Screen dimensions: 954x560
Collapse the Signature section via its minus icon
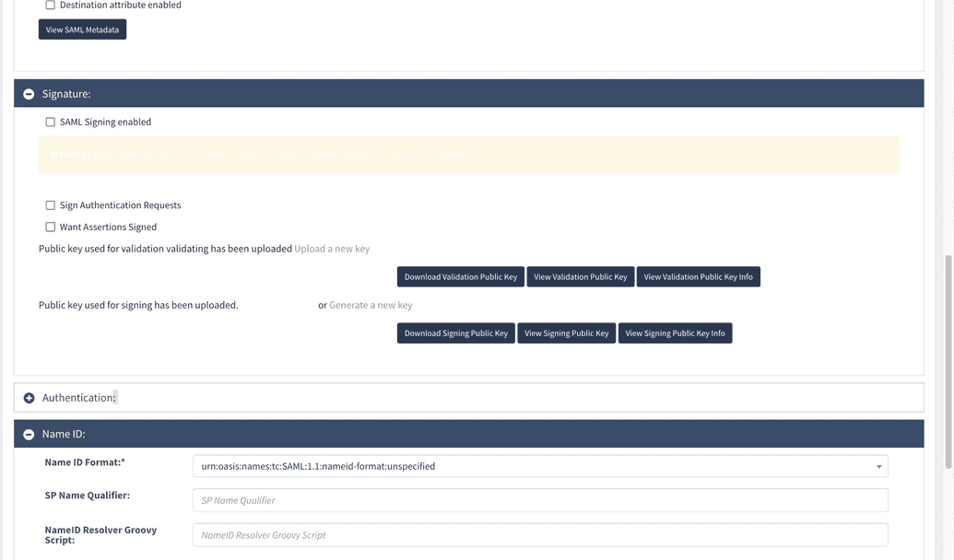point(29,93)
